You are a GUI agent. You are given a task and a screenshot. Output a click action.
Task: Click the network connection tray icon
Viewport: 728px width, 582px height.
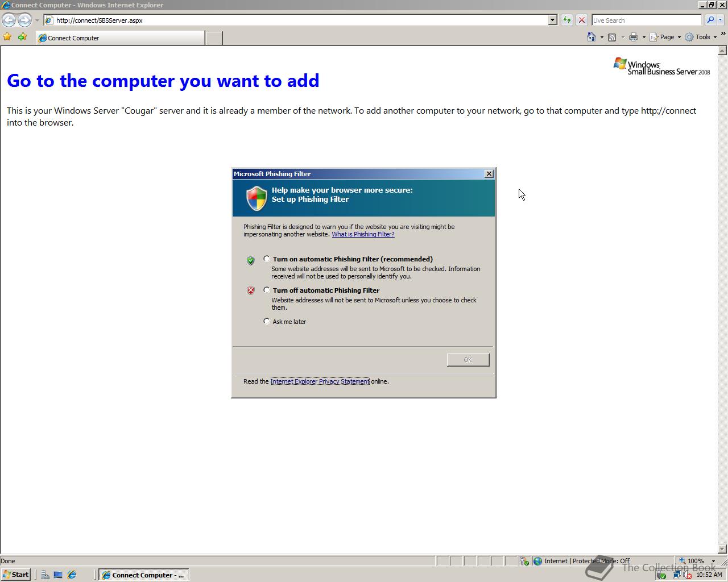[x=676, y=575]
